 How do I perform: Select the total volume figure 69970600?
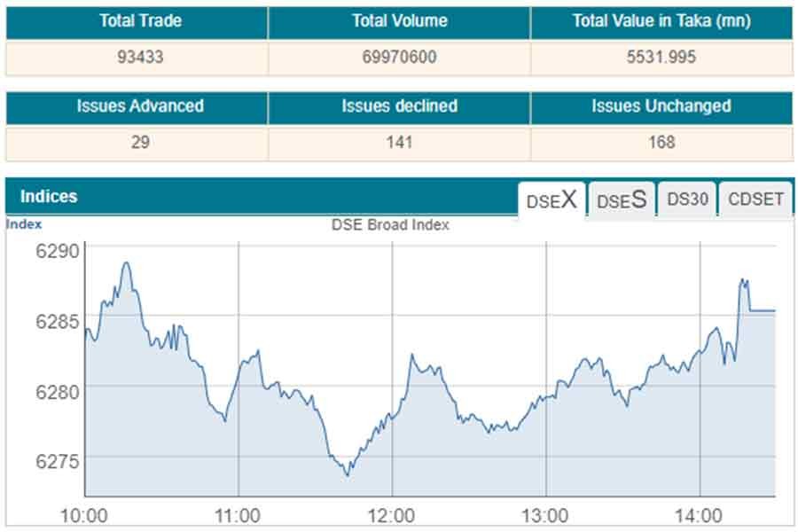[399, 58]
